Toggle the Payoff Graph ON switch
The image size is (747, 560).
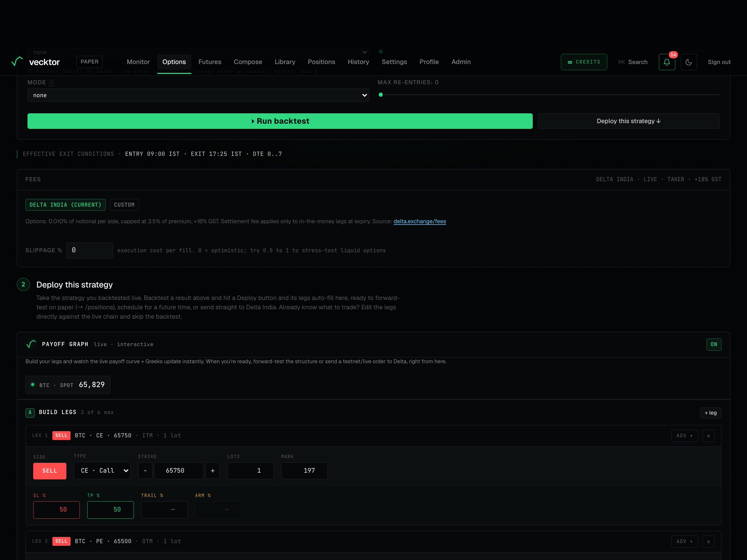click(x=714, y=344)
